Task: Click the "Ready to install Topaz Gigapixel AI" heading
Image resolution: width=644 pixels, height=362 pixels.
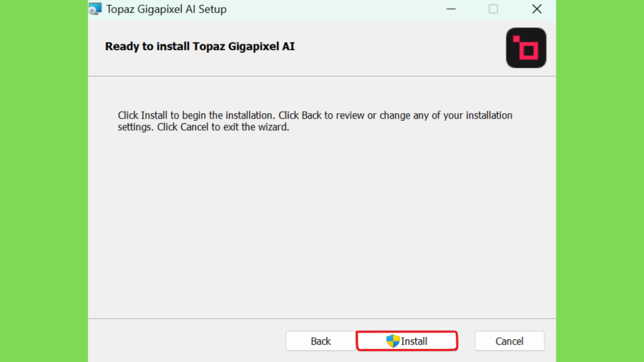Action: 199,47
